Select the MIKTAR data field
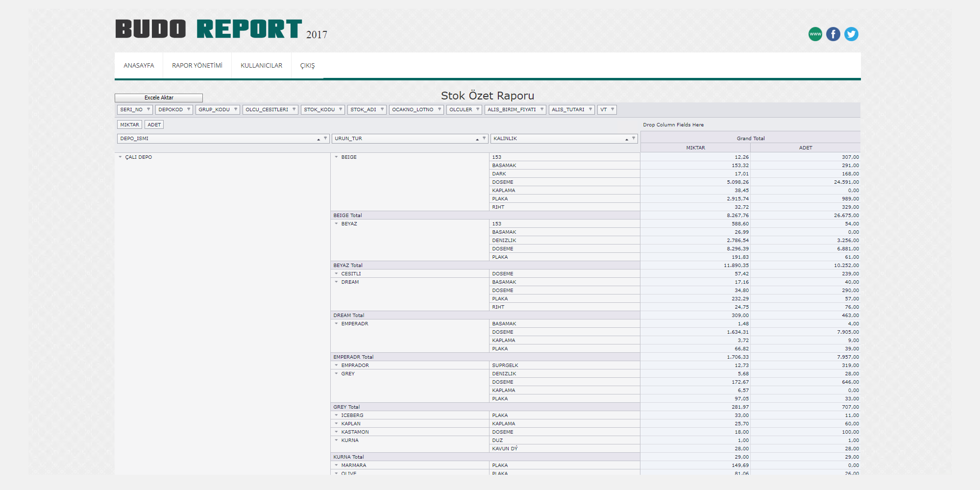 pyautogui.click(x=129, y=125)
